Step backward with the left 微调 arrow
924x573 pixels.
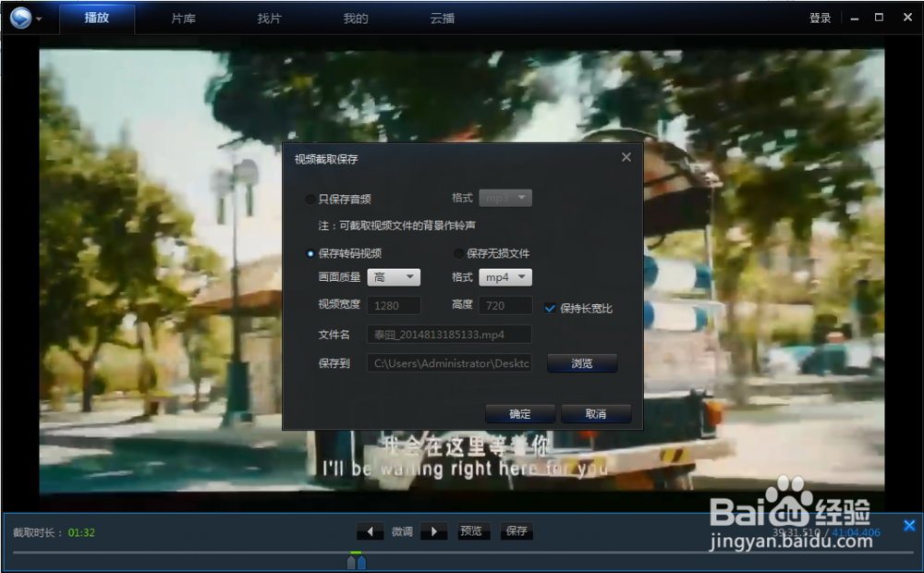(x=371, y=531)
